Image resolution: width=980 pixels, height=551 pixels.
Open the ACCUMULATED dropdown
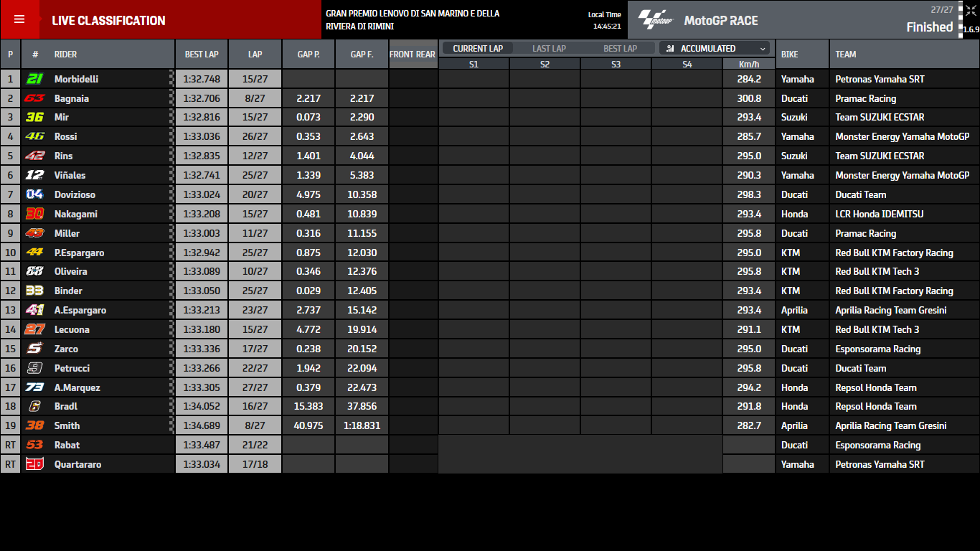pyautogui.click(x=715, y=48)
